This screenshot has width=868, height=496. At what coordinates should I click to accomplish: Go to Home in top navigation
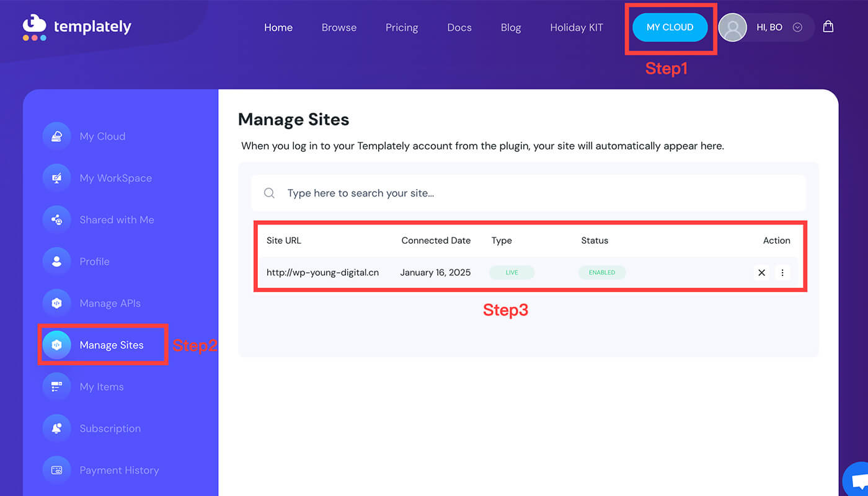point(278,27)
